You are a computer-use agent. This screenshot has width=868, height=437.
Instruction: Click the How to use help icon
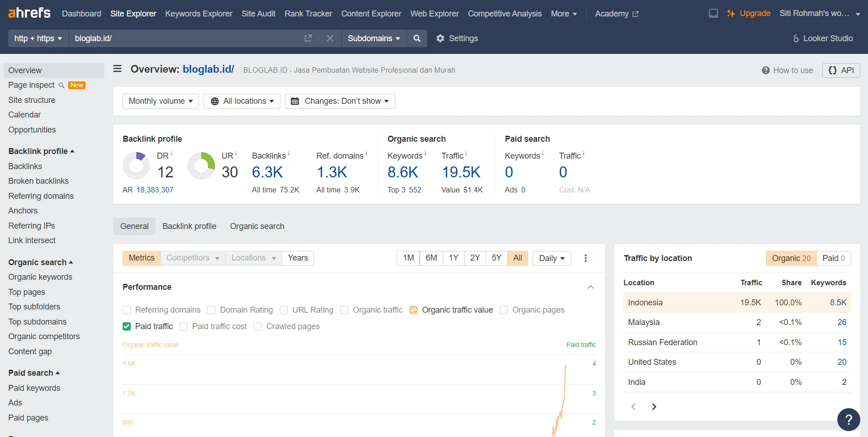pos(766,70)
